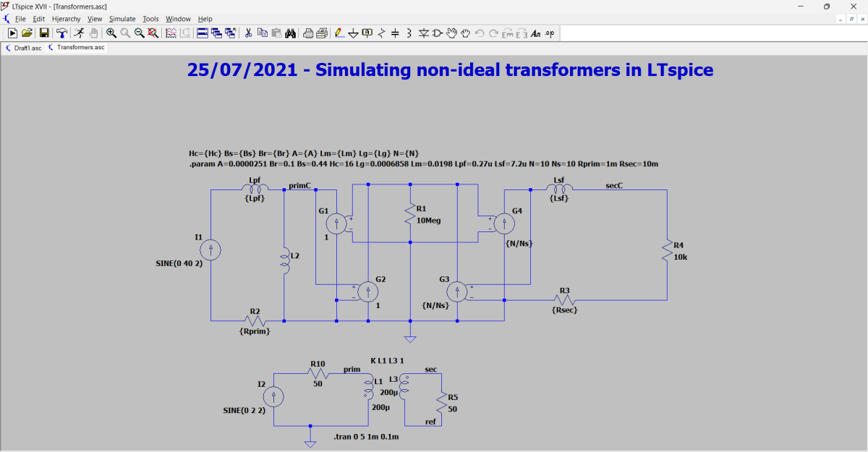
Task: Click the .param directive text line
Action: [422, 164]
